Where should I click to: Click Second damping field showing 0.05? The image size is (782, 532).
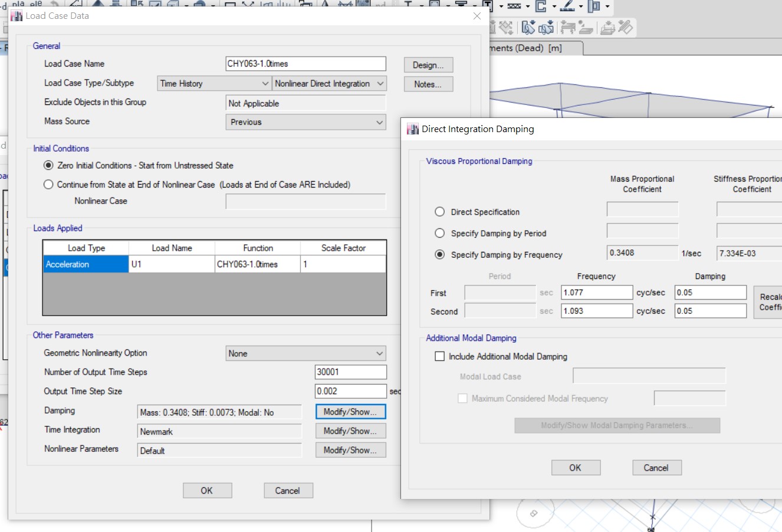point(711,311)
